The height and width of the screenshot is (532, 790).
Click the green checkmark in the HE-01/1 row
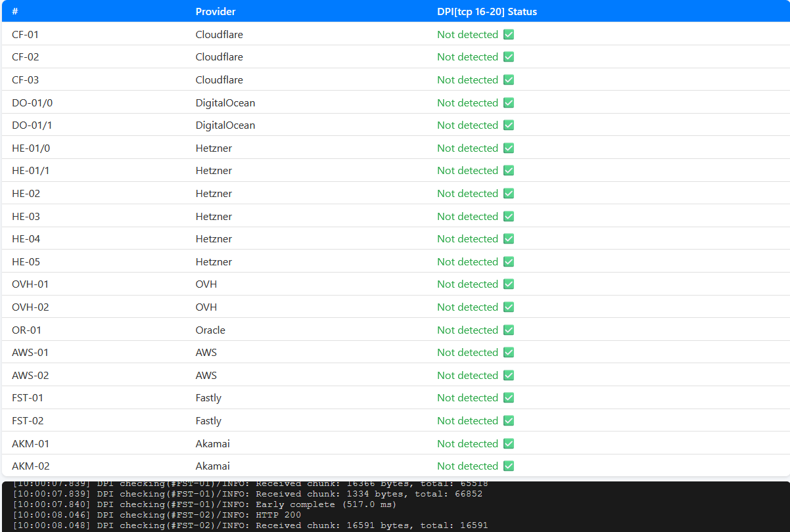pyautogui.click(x=508, y=170)
